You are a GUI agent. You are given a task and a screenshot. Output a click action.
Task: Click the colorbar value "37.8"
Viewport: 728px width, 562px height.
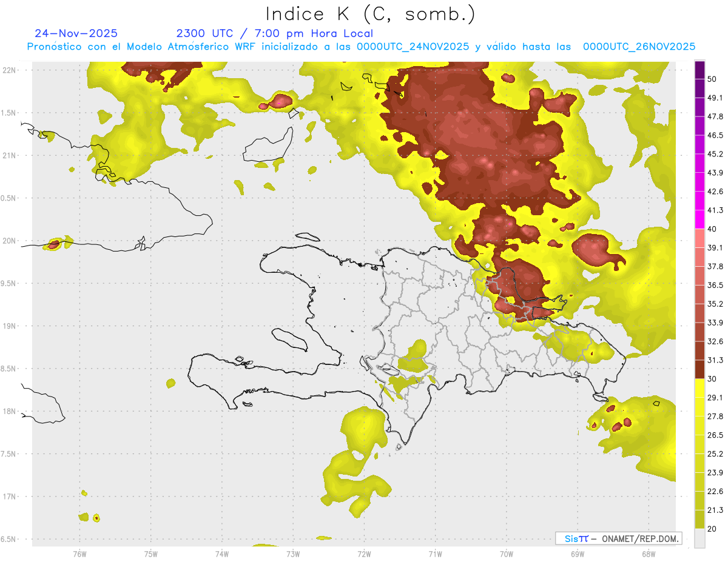(x=715, y=266)
